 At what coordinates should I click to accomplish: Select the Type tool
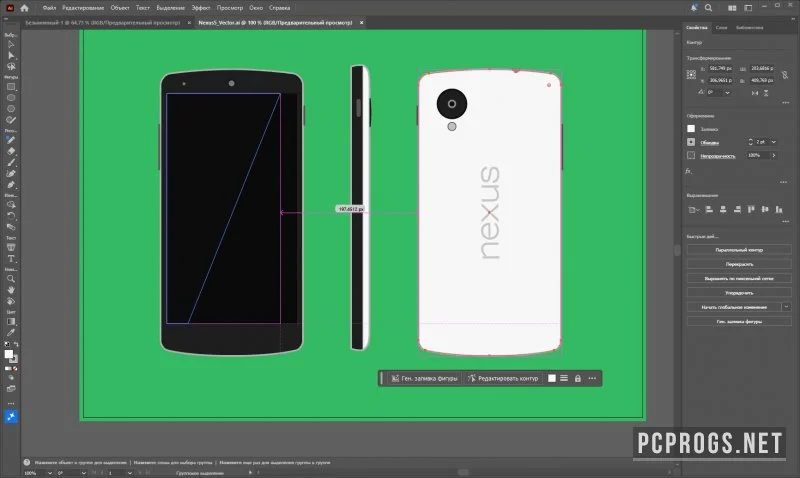11,259
